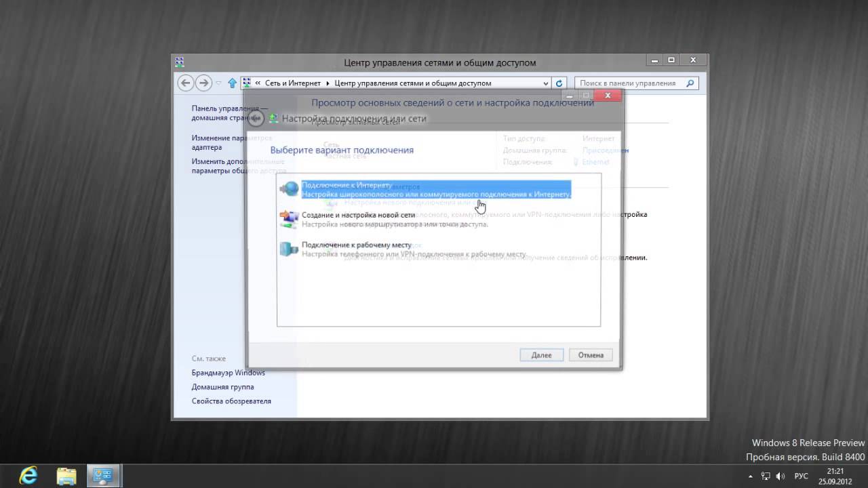The width and height of the screenshot is (868, 488).
Task: Click the network tray icon
Action: click(x=766, y=476)
